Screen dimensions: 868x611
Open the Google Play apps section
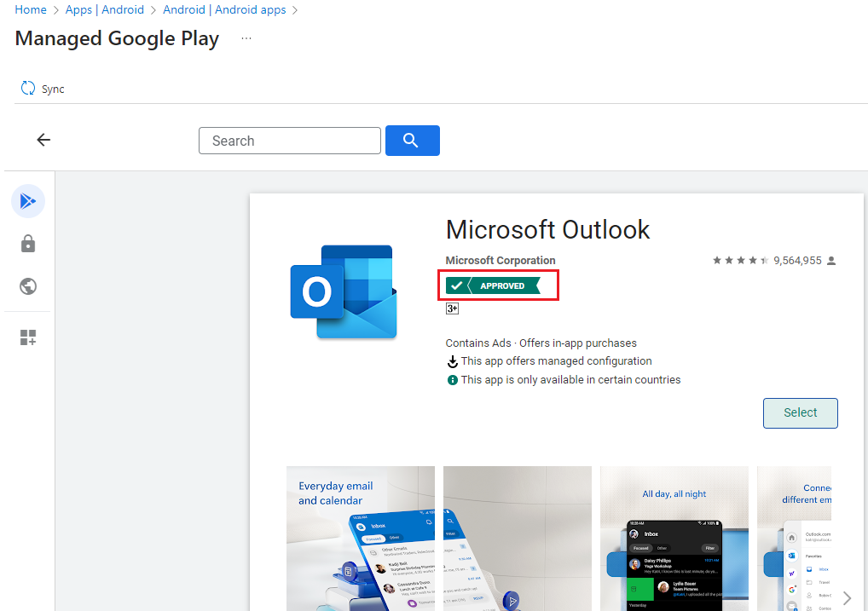pos(27,201)
